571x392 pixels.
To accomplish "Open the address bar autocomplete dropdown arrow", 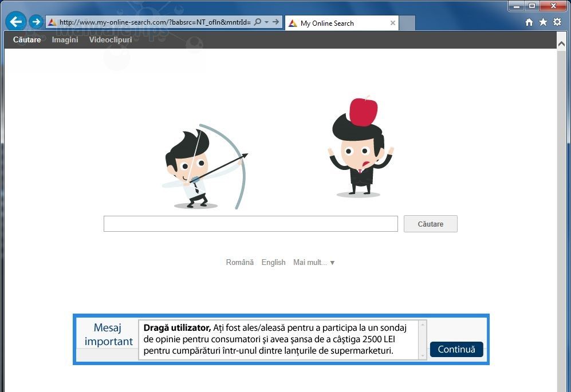I will click(x=266, y=22).
